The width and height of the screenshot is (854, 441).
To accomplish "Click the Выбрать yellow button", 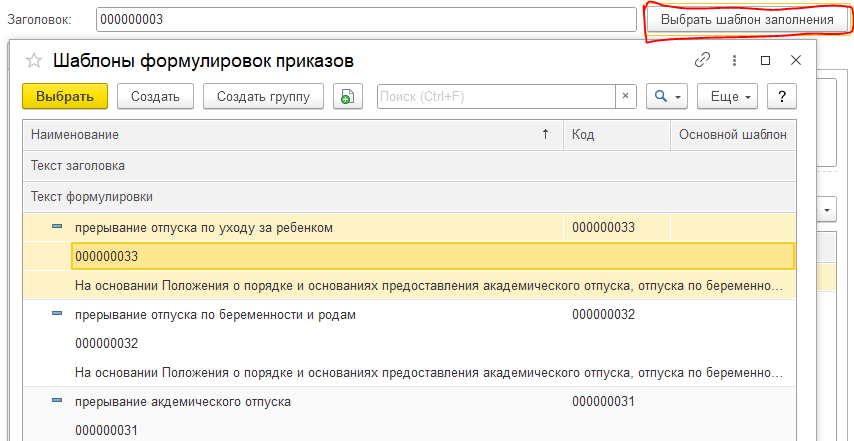I will 65,96.
